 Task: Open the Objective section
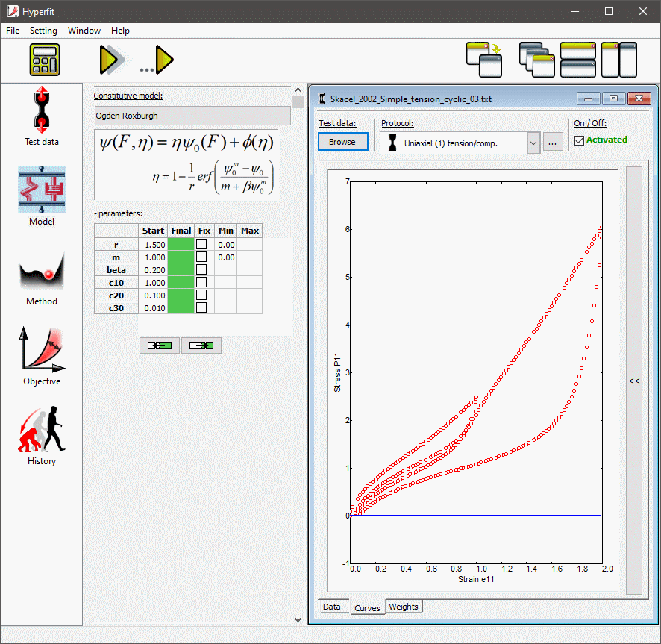coord(42,357)
